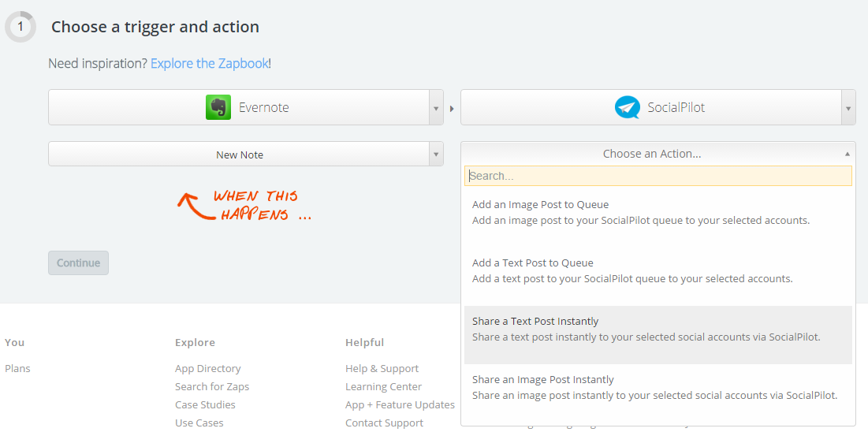
Task: Expand the New Note trigger dropdown arrow
Action: 436,154
